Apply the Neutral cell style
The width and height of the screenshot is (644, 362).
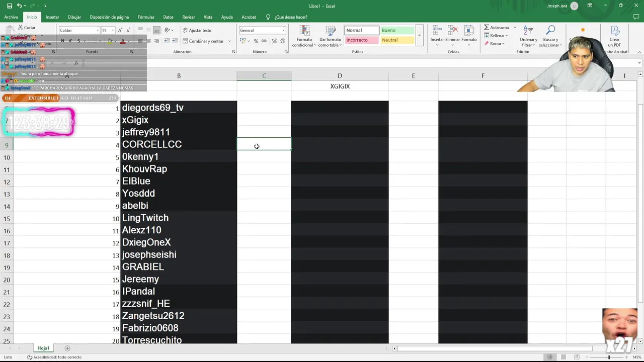[397, 40]
